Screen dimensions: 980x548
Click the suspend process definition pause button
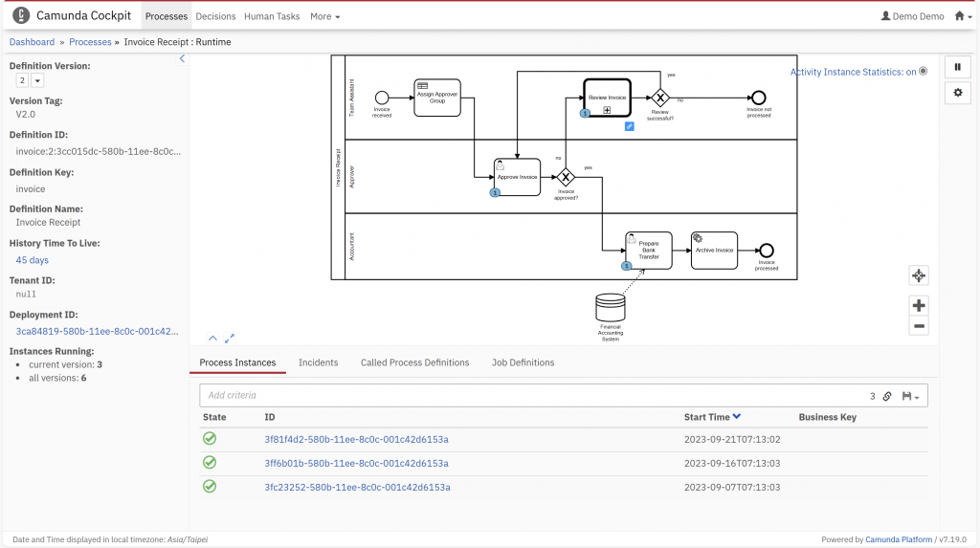point(957,67)
